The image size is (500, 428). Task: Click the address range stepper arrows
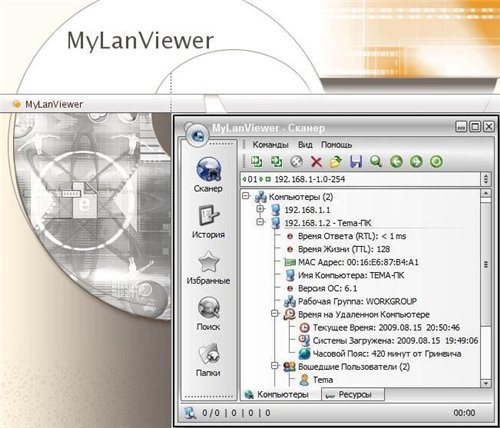(486, 179)
